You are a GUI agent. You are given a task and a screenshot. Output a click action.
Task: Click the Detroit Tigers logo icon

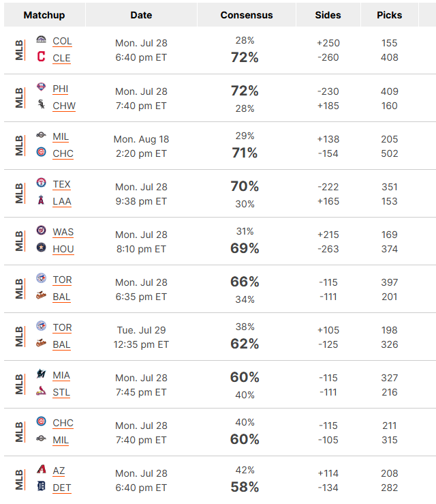(41, 486)
